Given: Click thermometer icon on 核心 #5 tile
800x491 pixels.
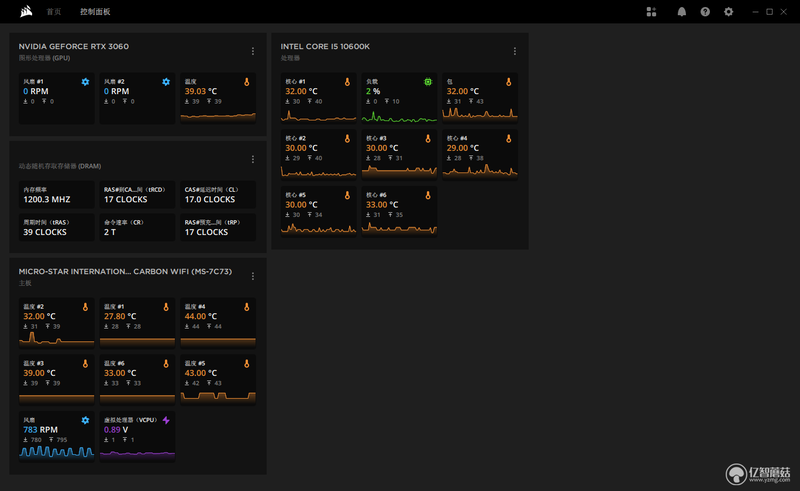Looking at the screenshot, I should pyautogui.click(x=347, y=195).
